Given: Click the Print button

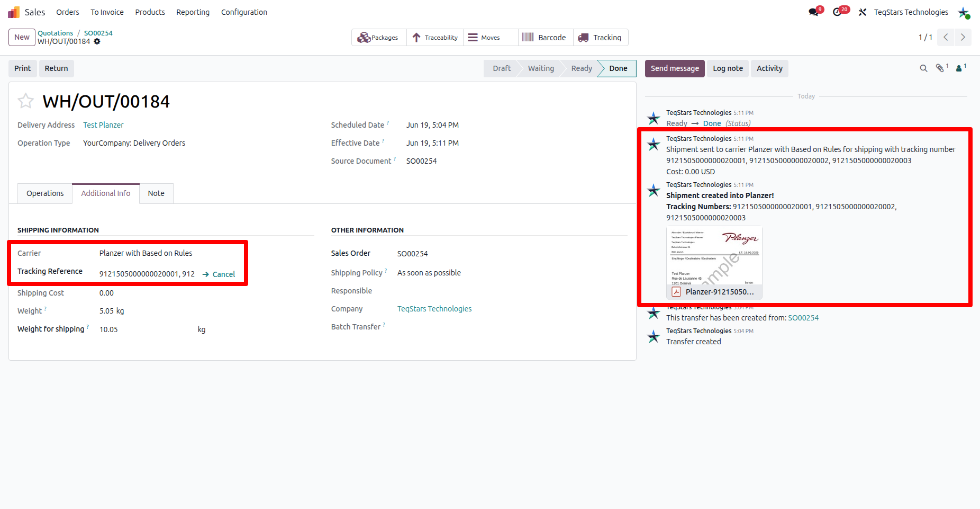Looking at the screenshot, I should point(23,68).
